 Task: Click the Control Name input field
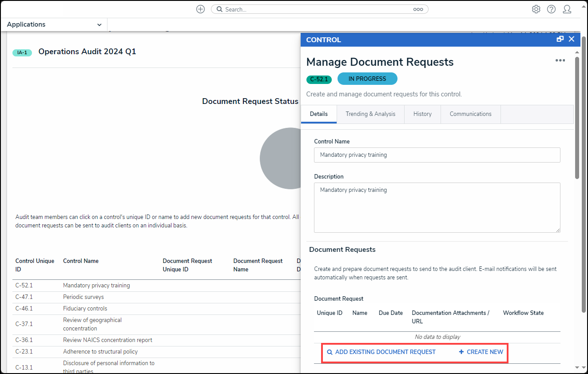(437, 155)
